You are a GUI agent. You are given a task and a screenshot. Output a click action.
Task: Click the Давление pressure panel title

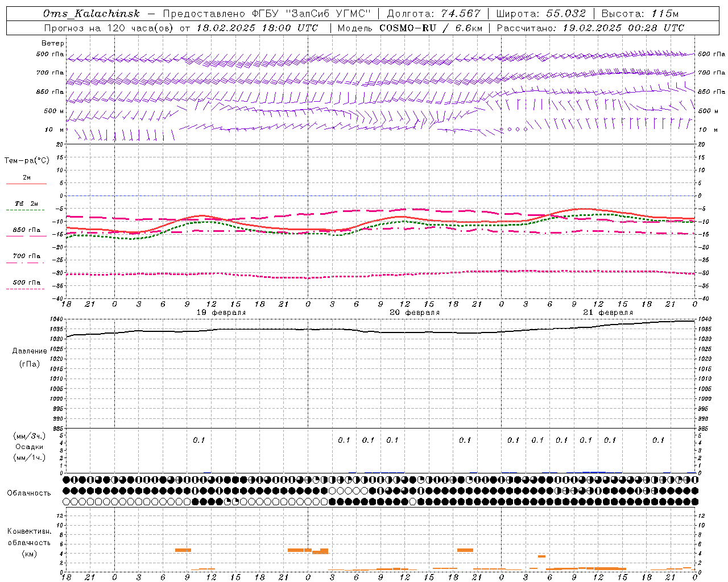(30, 351)
